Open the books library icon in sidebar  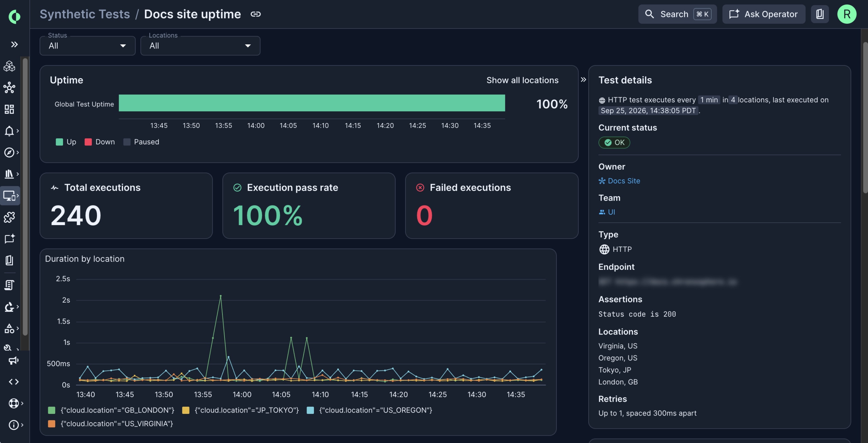(9, 174)
